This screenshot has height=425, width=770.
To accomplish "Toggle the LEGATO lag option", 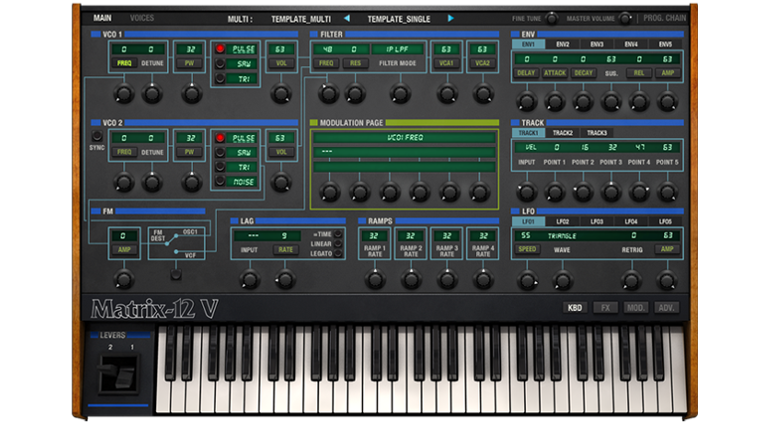I will tap(338, 254).
